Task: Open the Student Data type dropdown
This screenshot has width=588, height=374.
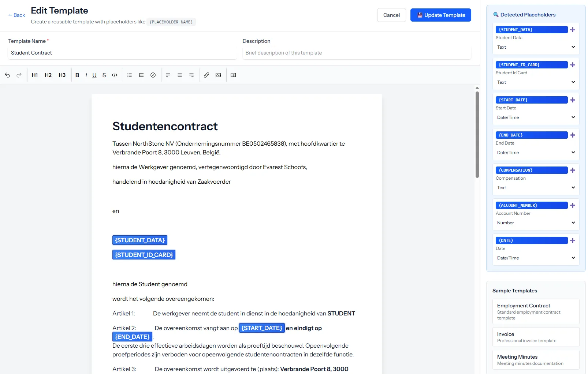Action: [536, 47]
